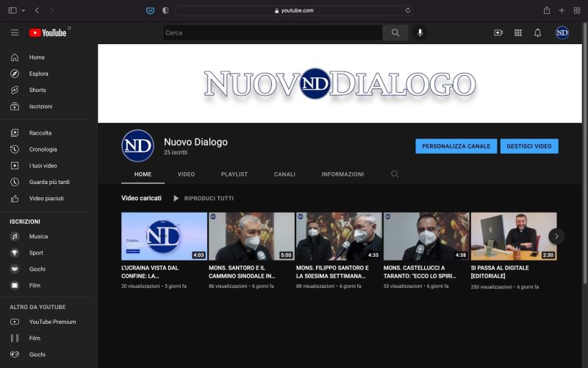The height and width of the screenshot is (368, 588).
Task: Switch to INFORMAZIONI tab
Action: tap(343, 174)
